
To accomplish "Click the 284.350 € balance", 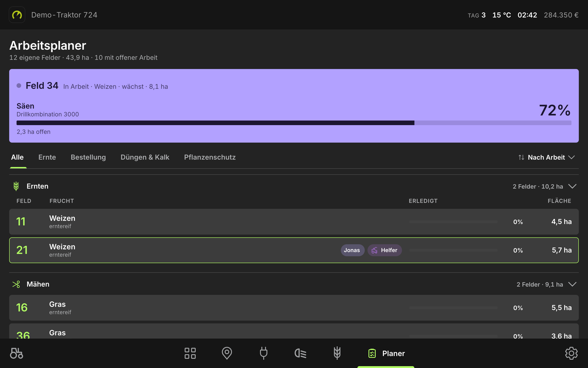I will pyautogui.click(x=561, y=15).
